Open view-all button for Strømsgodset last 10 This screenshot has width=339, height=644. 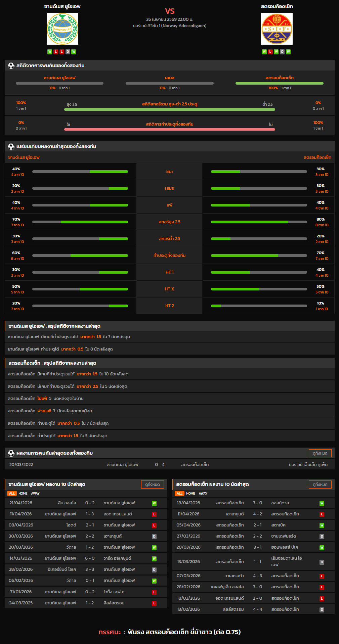(320, 485)
